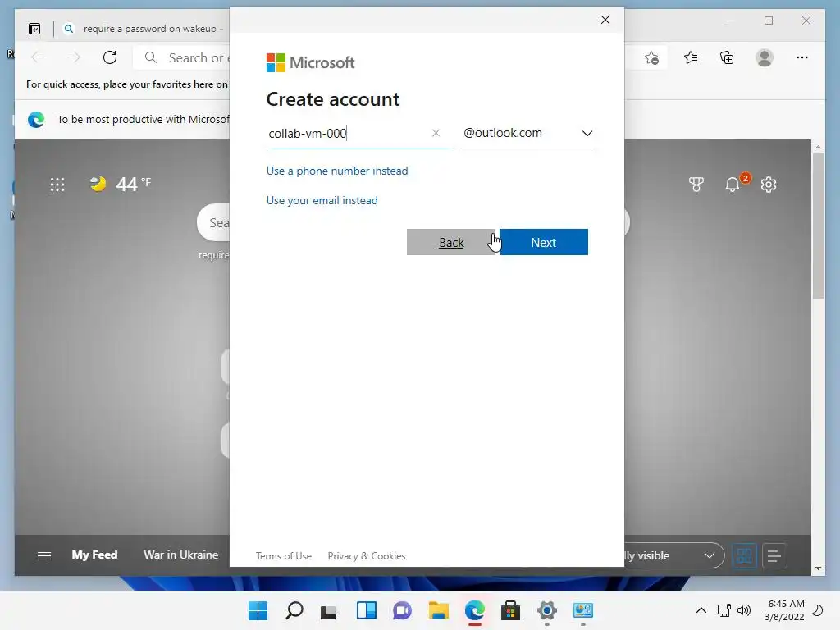Refresh the Edge browser page

pos(110,57)
